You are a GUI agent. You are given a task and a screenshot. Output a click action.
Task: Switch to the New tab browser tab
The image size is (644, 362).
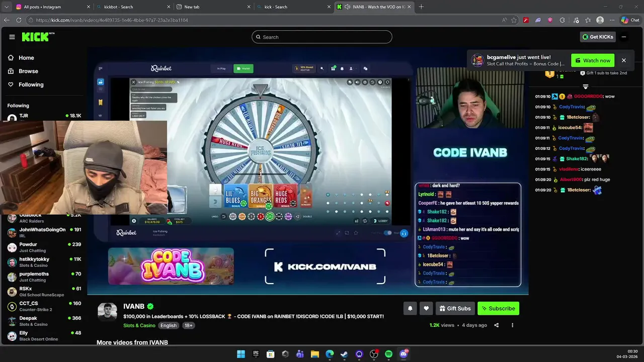pos(212,7)
